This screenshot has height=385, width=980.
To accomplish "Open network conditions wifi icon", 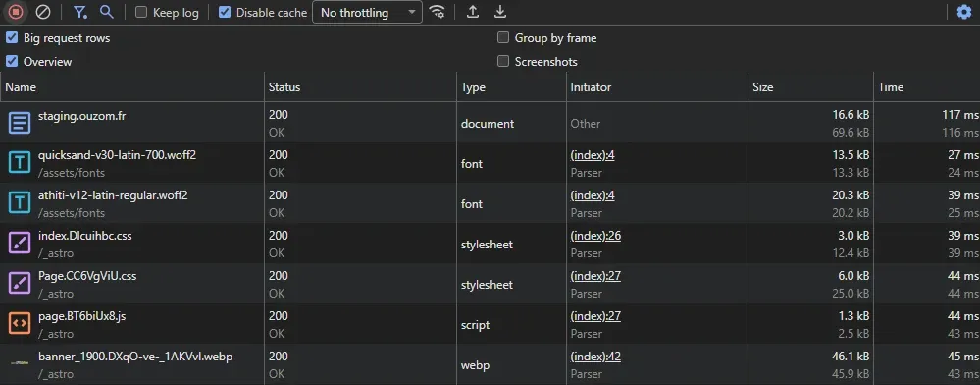I will (x=438, y=11).
